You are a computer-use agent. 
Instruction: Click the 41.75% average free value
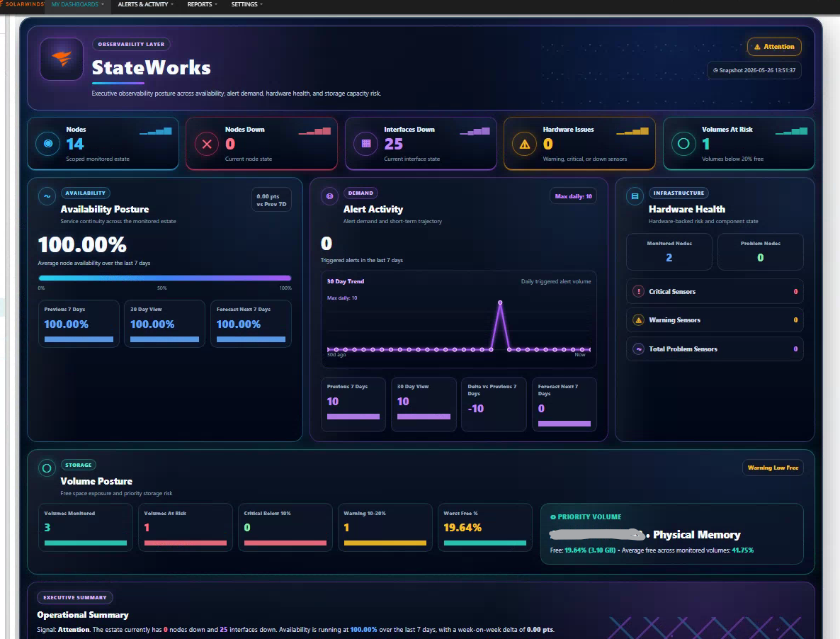[742, 550]
